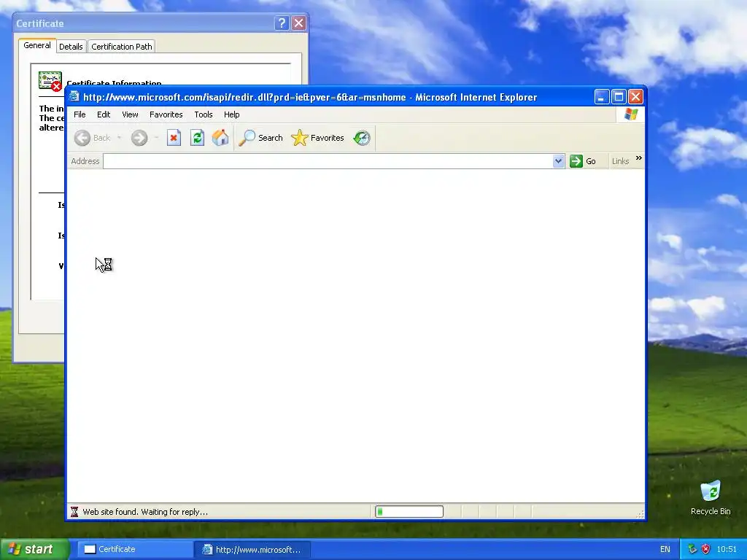Image resolution: width=747 pixels, height=560 pixels.
Task: Open the Tools menu
Action: pos(204,114)
